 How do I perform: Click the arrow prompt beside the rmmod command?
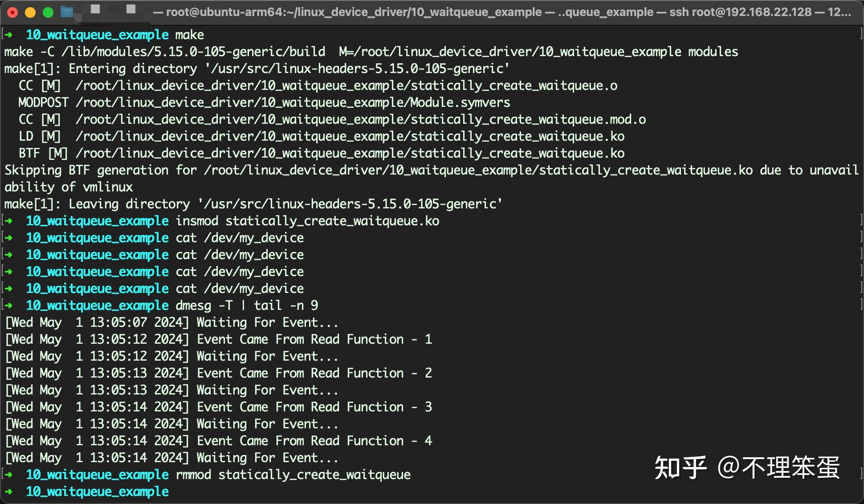(x=9, y=475)
